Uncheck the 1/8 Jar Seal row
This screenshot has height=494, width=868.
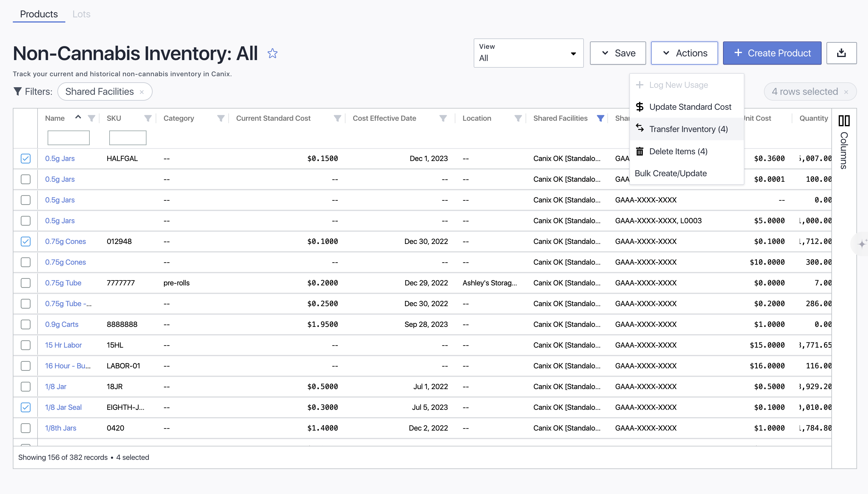click(25, 407)
